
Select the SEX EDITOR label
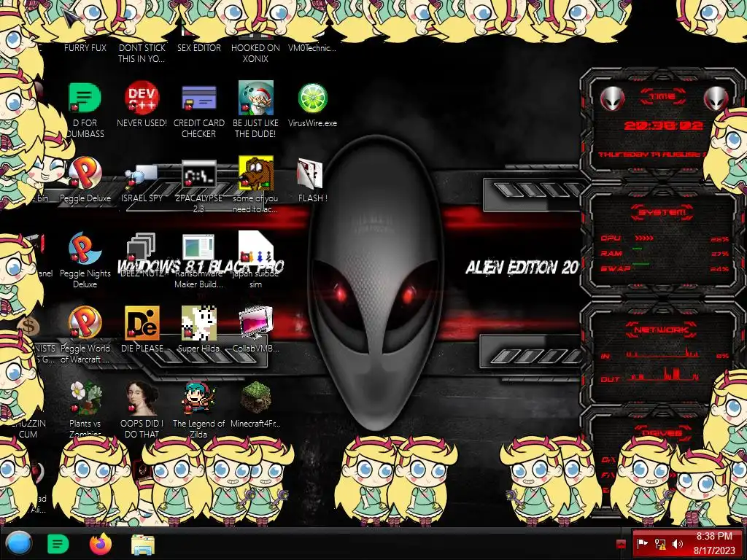[x=198, y=47]
